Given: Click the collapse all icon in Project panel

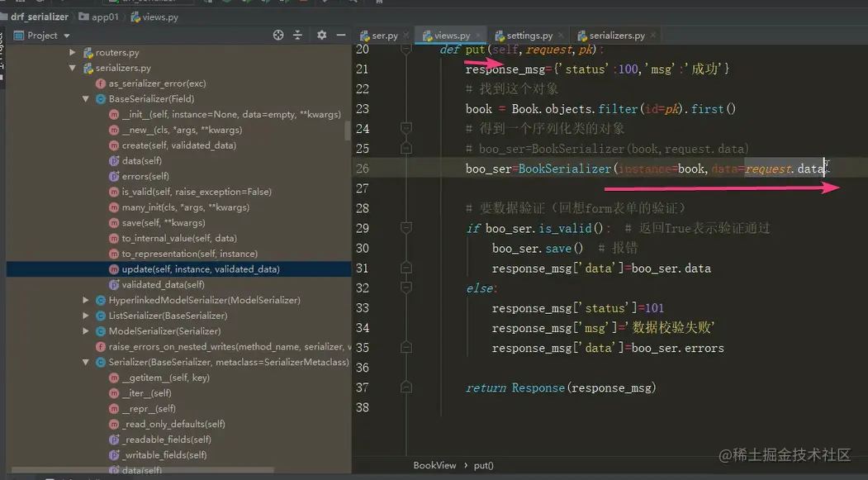Looking at the screenshot, I should pyautogui.click(x=298, y=36).
